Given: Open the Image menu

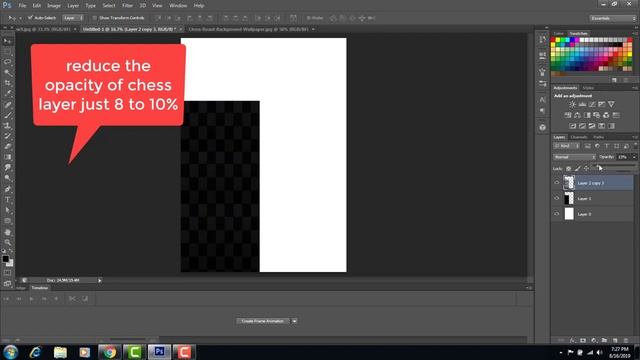Looking at the screenshot, I should [x=54, y=6].
